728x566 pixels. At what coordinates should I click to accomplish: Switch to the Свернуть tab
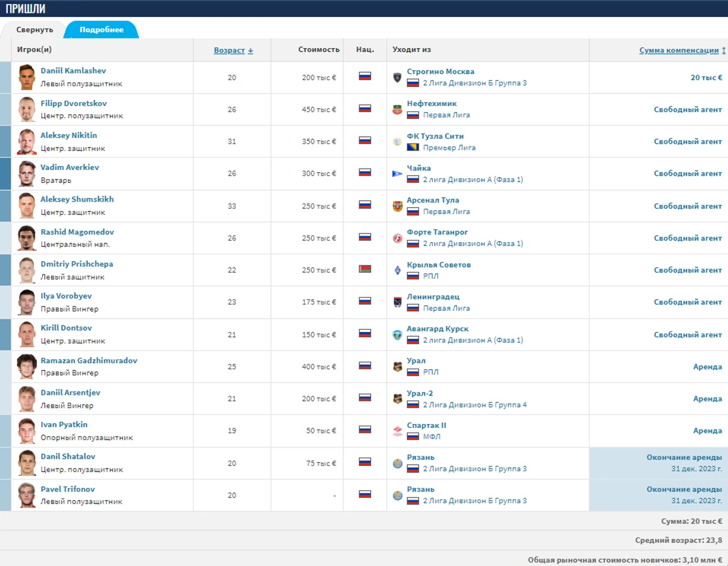click(x=34, y=30)
